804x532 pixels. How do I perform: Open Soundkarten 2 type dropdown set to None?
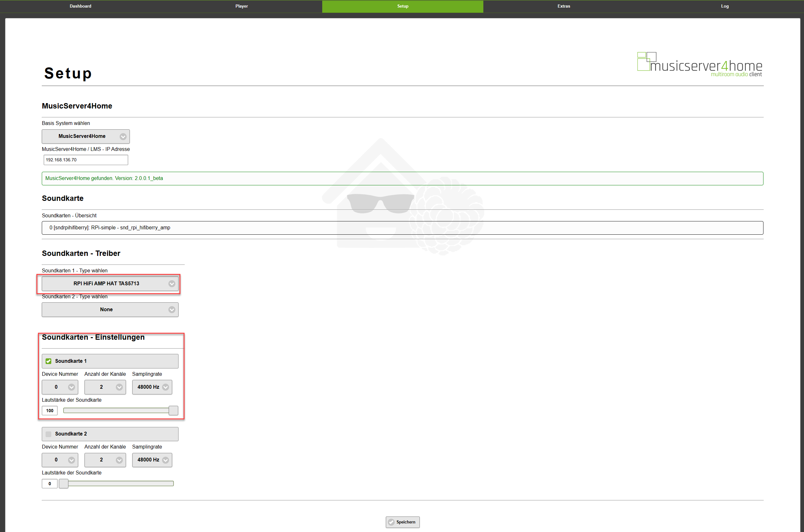click(110, 309)
